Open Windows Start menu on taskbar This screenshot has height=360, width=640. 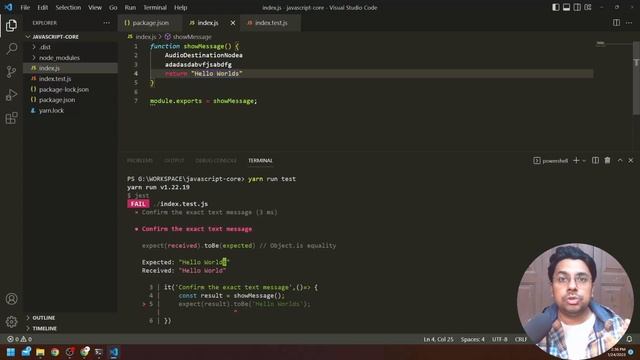tap(11, 352)
